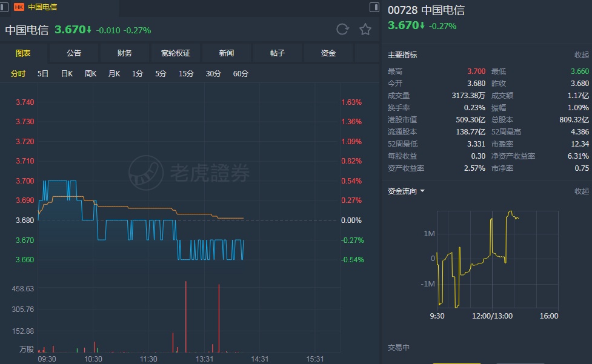This screenshot has width=592, height=364.
Task: Click the 交易中 trading status text
Action: point(398,348)
